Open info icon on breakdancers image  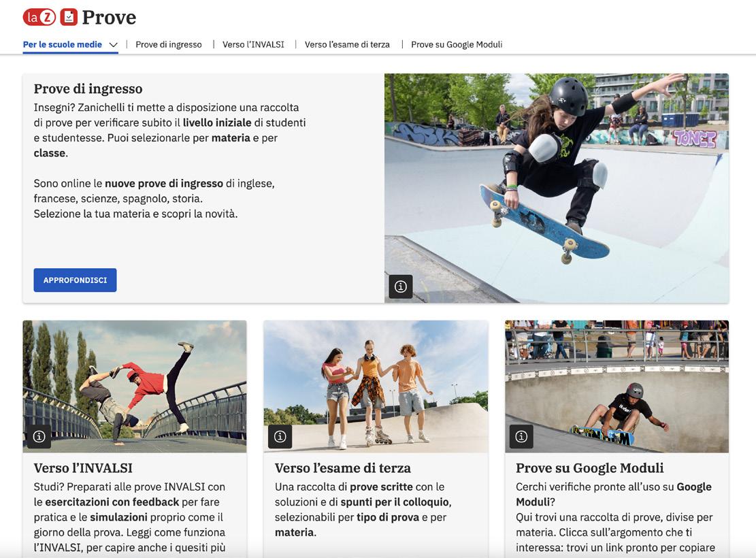[x=39, y=436]
